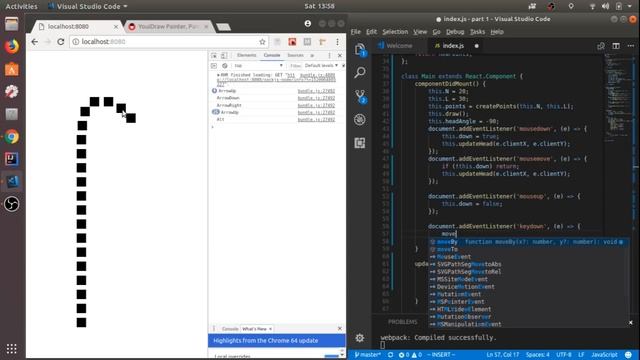The width and height of the screenshot is (640, 360).
Task: Open the Console drawer tab
Action: pyautogui.click(x=230, y=329)
